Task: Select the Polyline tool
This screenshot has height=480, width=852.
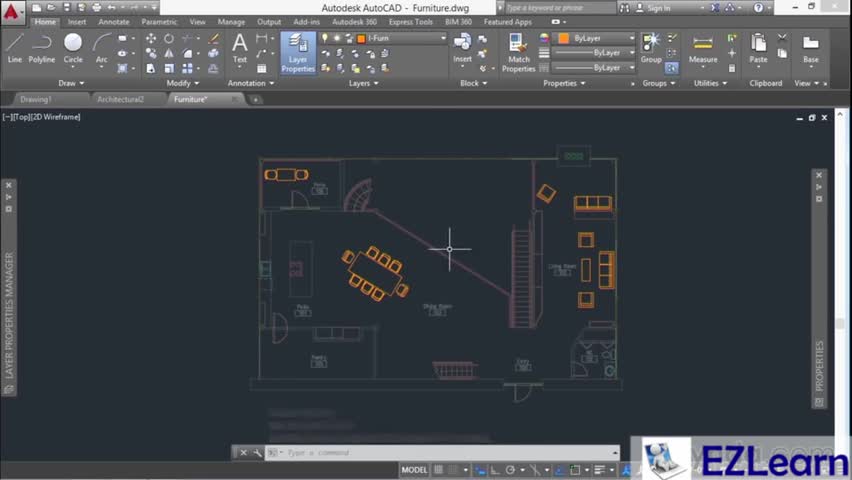Action: [42, 47]
